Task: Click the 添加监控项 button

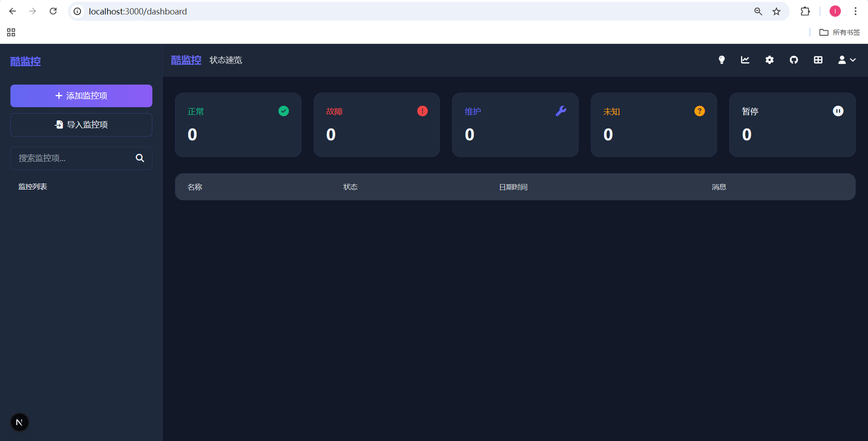Action: point(81,96)
